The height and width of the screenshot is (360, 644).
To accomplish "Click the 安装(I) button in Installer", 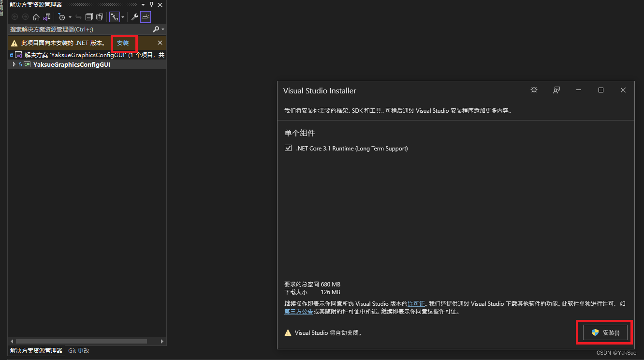I will click(x=605, y=332).
